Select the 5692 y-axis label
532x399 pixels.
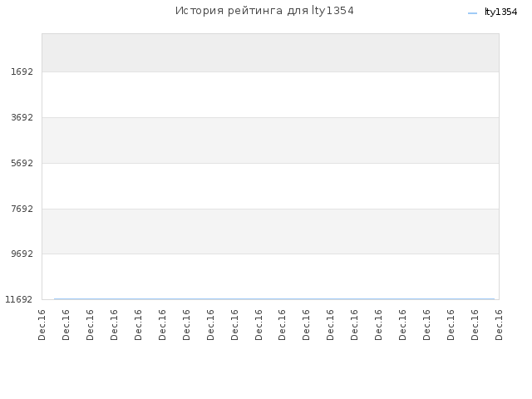tap(22, 163)
